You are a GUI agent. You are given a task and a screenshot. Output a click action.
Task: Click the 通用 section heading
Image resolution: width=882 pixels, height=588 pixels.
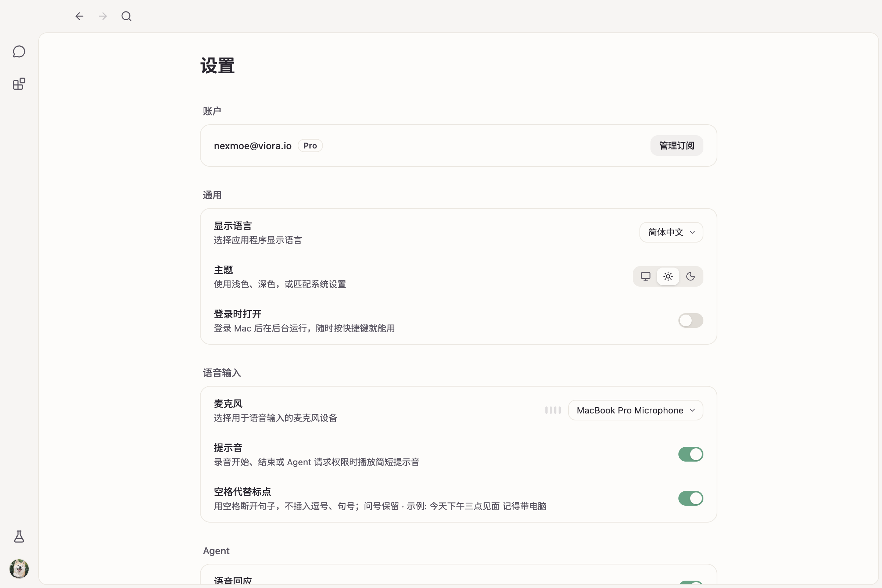pyautogui.click(x=212, y=195)
